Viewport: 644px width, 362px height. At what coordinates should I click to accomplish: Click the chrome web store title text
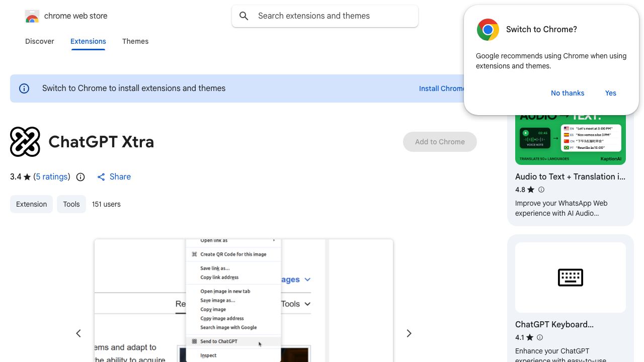point(76,16)
